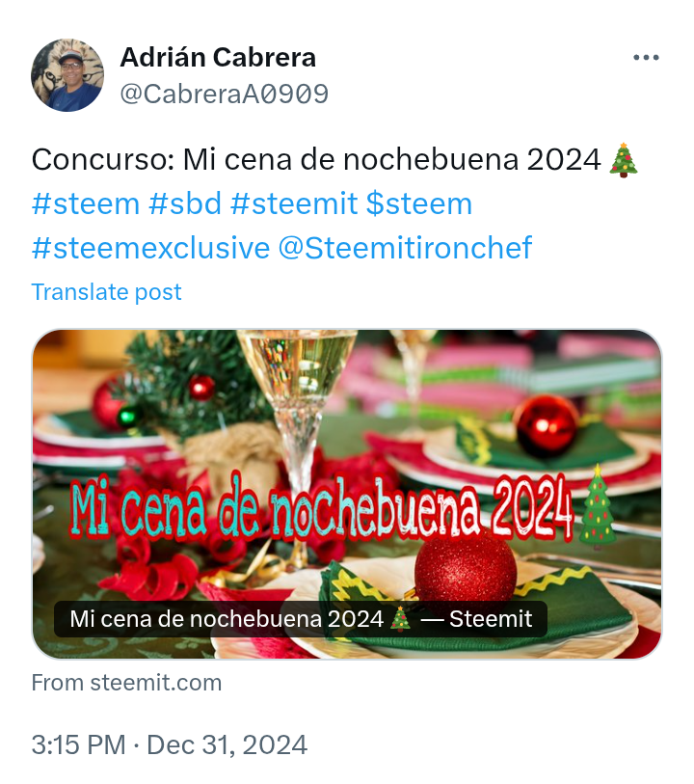Open the Adrián Cabrera display name
The width and height of the screenshot is (694, 784).
(x=218, y=57)
